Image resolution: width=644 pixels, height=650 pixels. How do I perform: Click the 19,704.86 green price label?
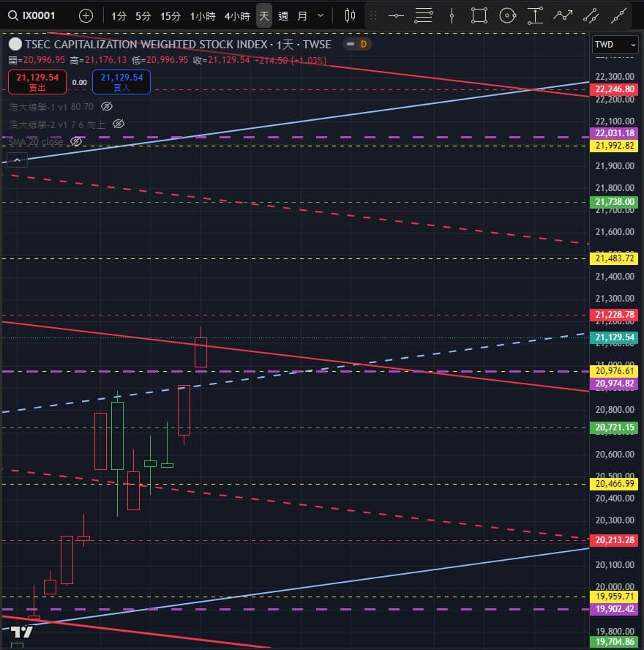tap(614, 642)
